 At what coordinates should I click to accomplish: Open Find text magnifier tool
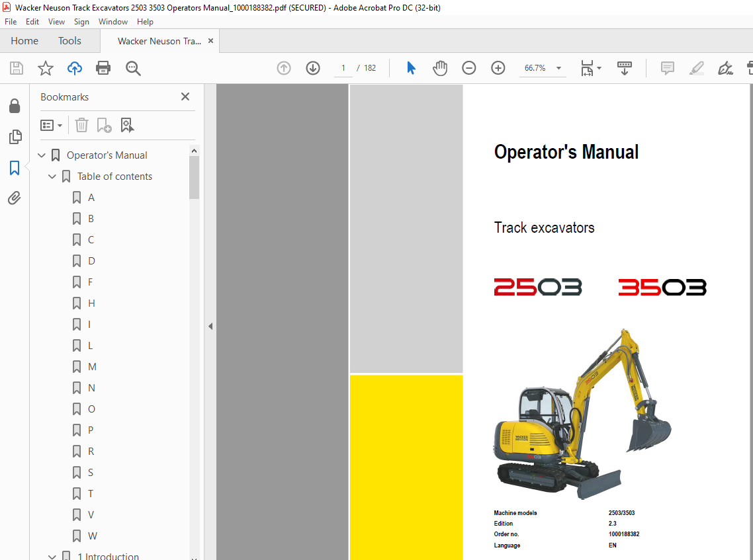pos(133,68)
